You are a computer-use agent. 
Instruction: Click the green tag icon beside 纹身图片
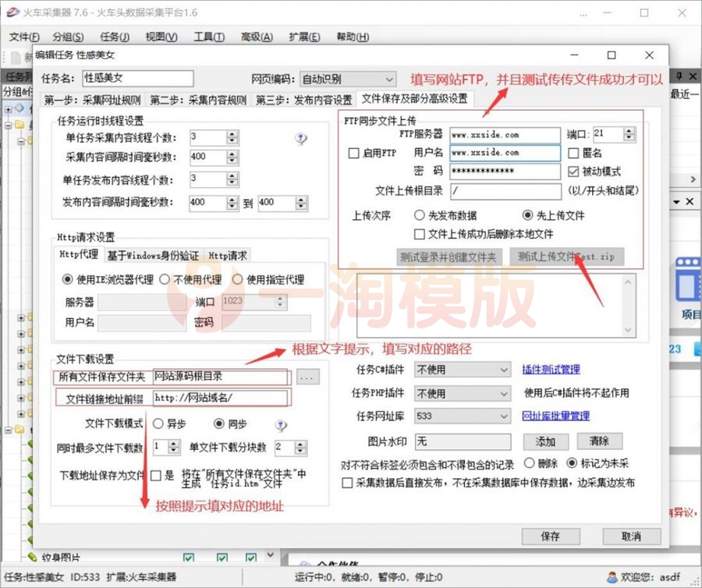[x=32, y=557]
